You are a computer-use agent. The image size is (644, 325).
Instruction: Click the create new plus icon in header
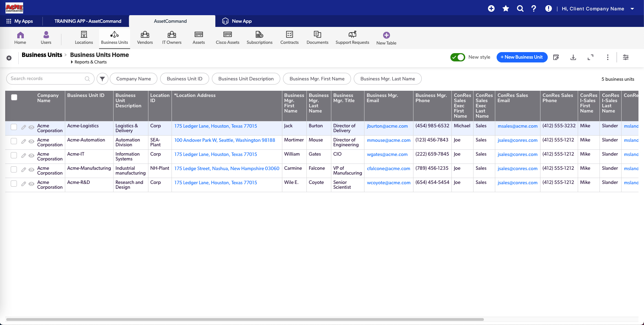pyautogui.click(x=491, y=9)
